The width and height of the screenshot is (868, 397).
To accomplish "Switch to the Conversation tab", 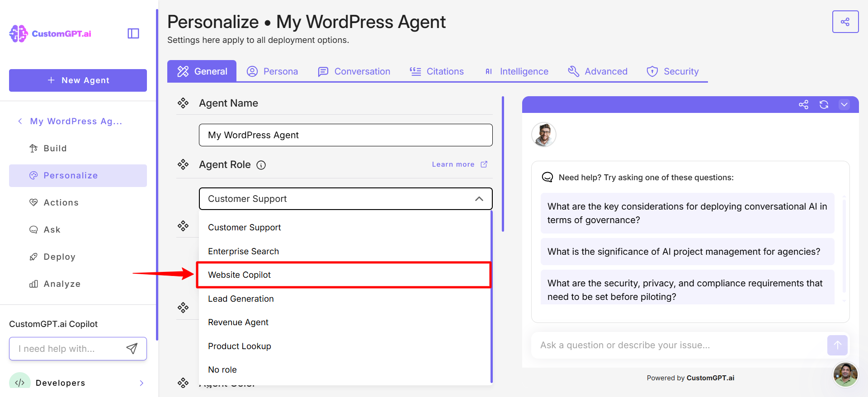I will tap(354, 71).
